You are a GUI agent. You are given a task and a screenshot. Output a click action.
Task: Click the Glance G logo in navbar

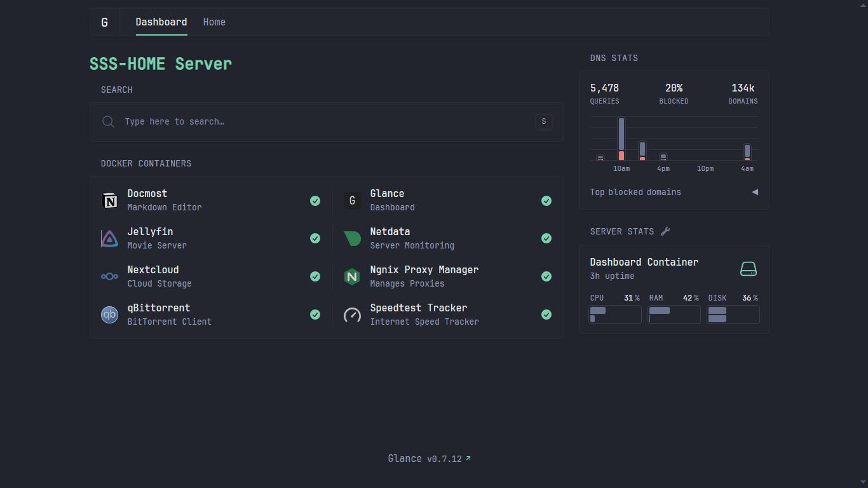click(x=105, y=22)
